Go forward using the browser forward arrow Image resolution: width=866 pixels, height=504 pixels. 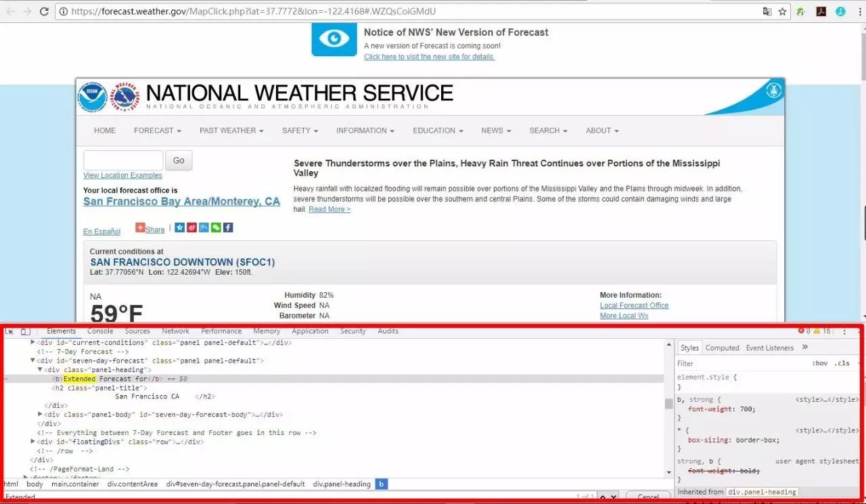pyautogui.click(x=27, y=12)
